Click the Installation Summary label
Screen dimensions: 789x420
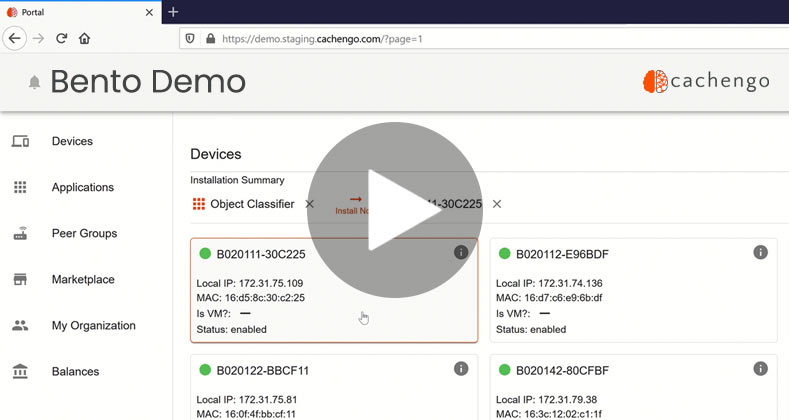(237, 180)
